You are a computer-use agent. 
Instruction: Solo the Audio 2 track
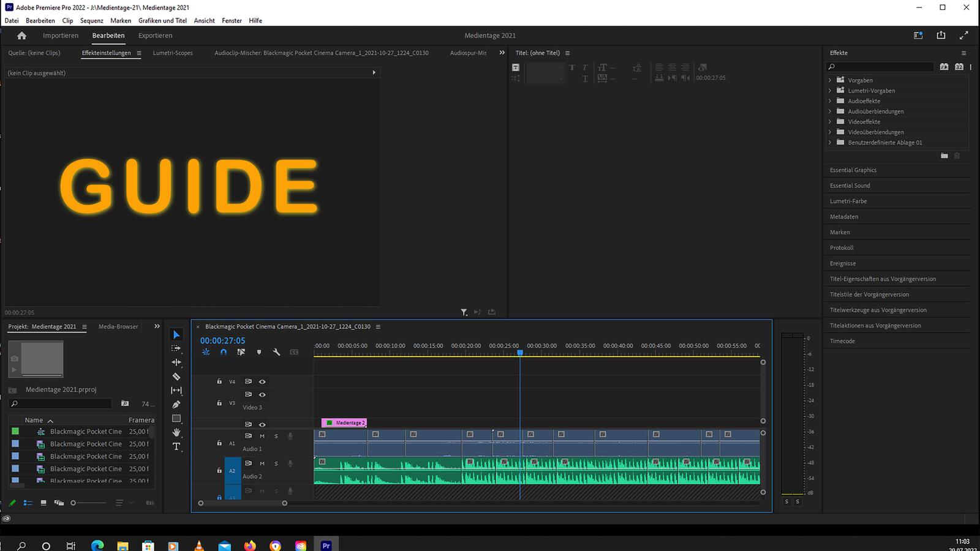[x=276, y=463]
